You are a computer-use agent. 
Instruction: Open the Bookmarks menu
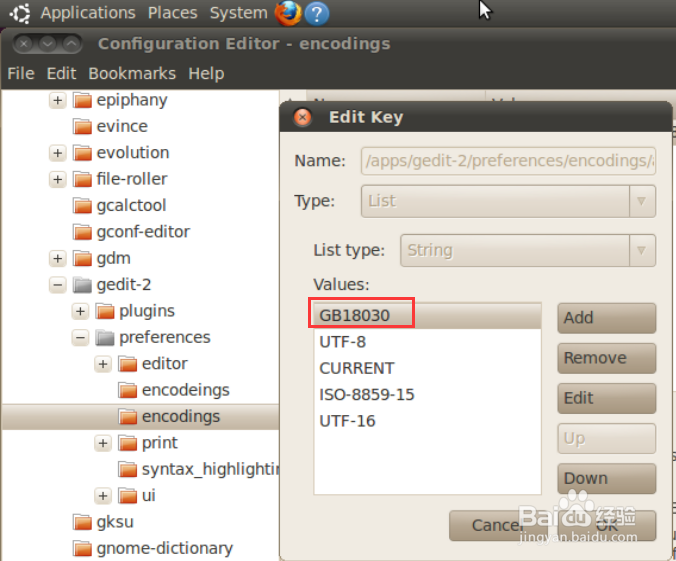click(132, 74)
